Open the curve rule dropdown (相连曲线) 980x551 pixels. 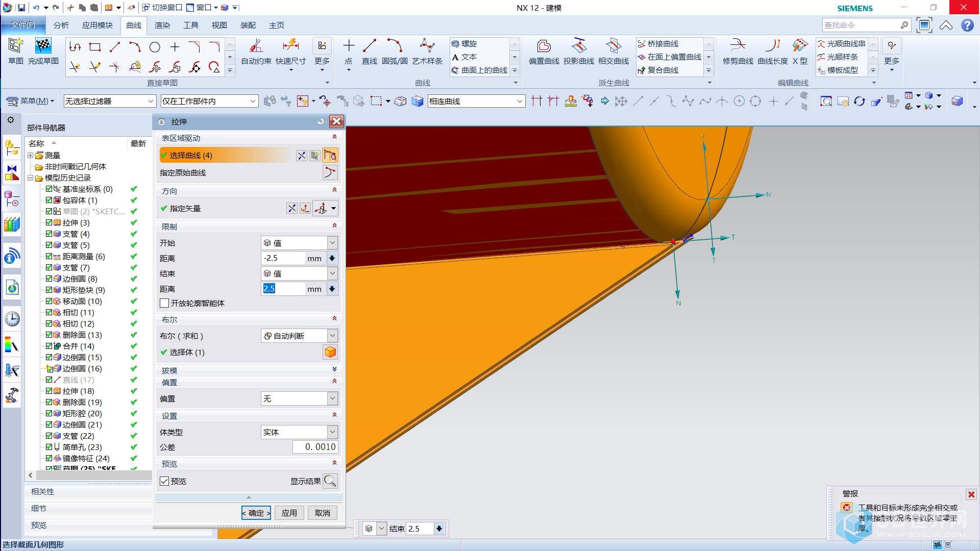[476, 101]
